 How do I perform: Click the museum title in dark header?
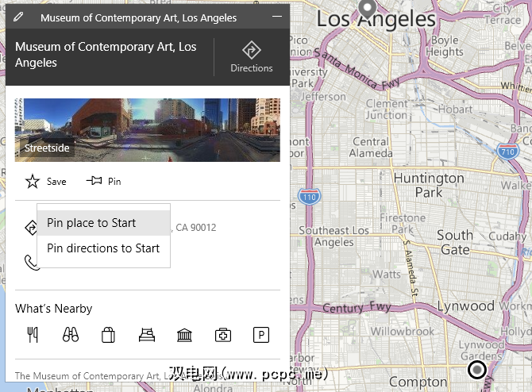click(x=106, y=55)
